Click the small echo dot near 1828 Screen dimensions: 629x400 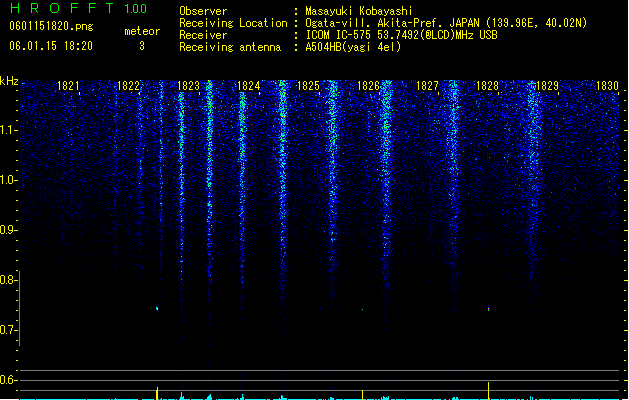(x=488, y=309)
